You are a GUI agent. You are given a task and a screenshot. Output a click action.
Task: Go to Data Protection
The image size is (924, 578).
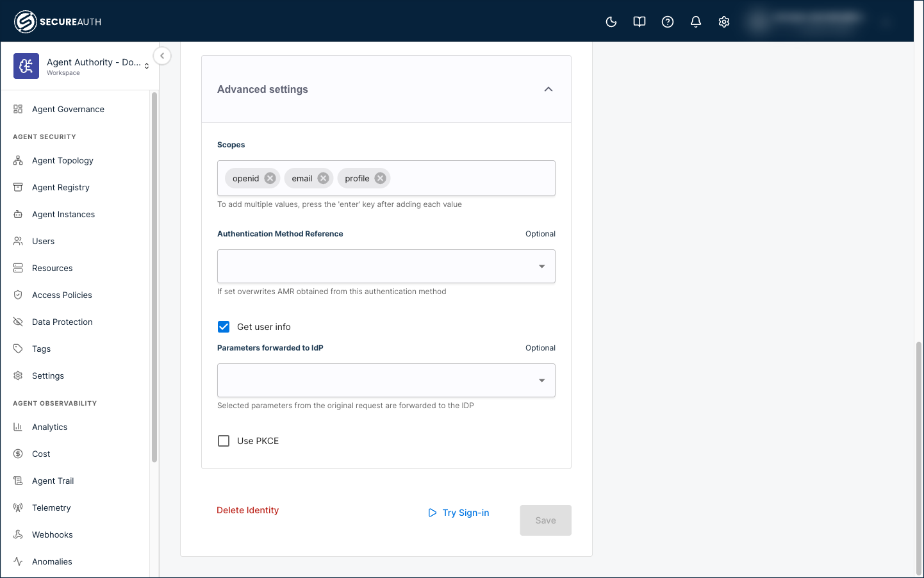point(62,322)
